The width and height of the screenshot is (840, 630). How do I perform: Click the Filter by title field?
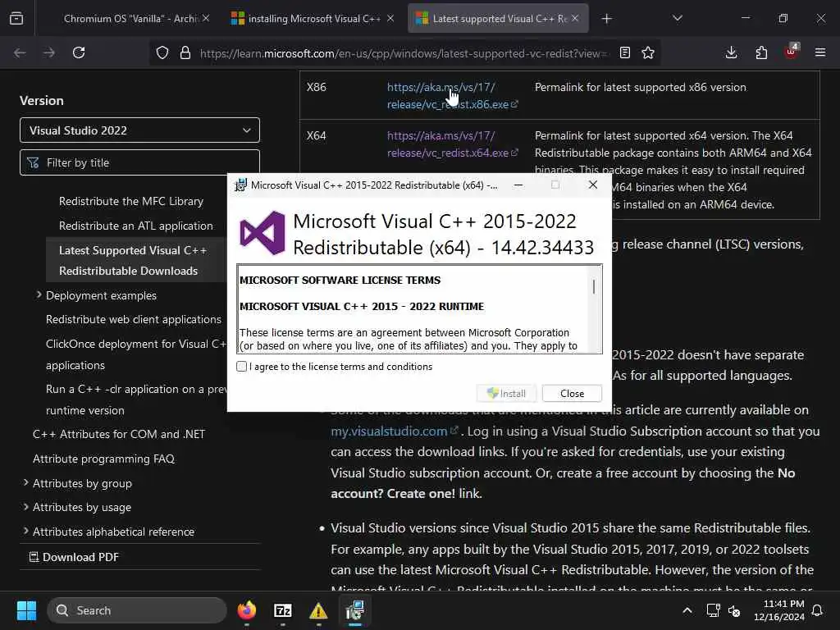pos(139,162)
